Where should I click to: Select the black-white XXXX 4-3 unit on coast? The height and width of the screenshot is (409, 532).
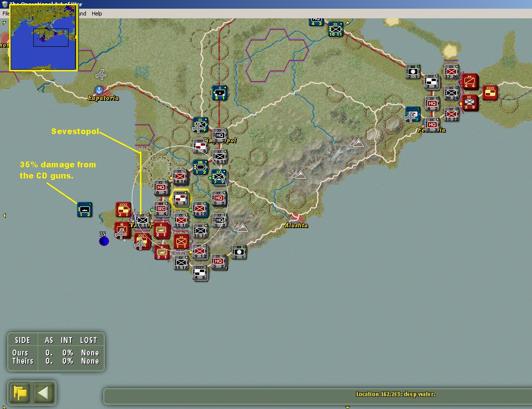pos(200,273)
